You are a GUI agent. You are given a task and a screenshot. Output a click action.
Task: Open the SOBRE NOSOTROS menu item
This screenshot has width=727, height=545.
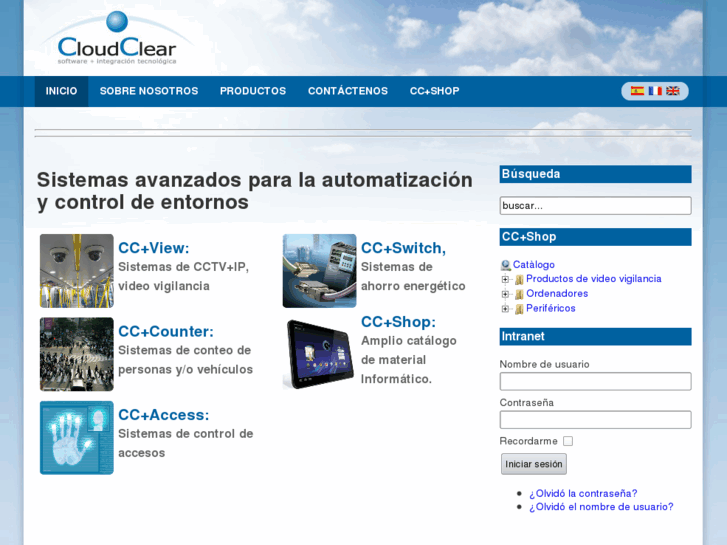(x=149, y=91)
